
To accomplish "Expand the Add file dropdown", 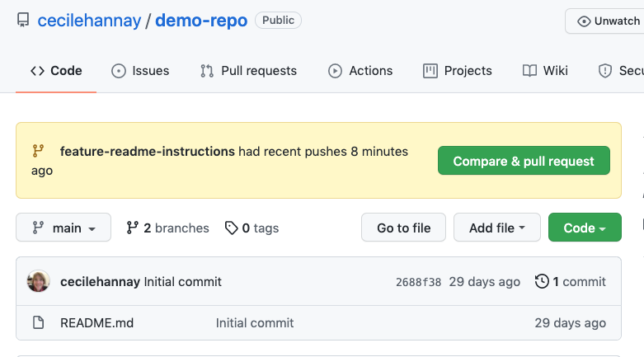I will tap(497, 228).
